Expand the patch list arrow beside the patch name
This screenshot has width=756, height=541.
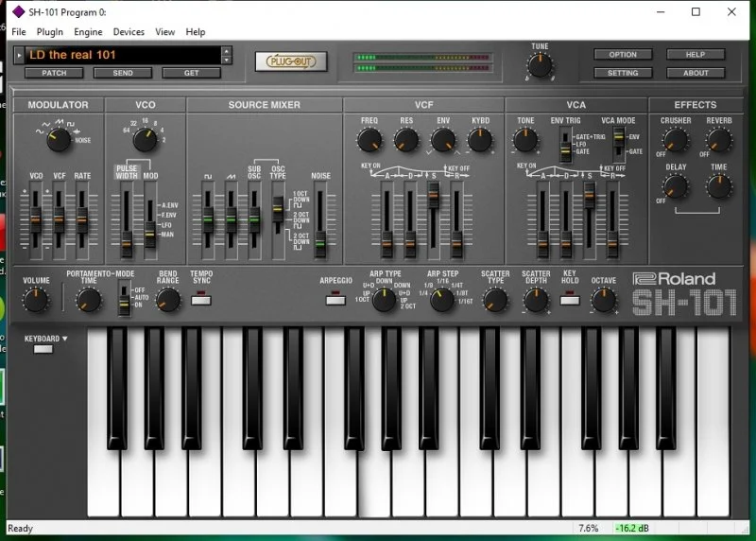19,55
